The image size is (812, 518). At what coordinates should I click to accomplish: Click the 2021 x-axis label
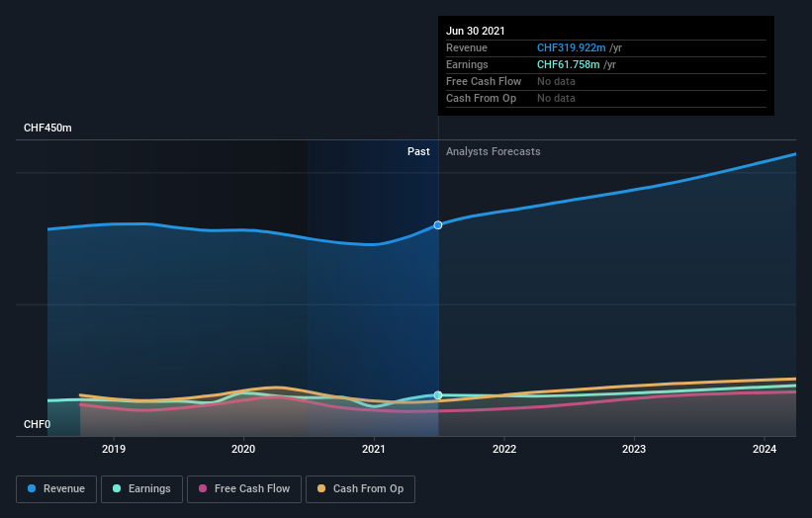374,449
